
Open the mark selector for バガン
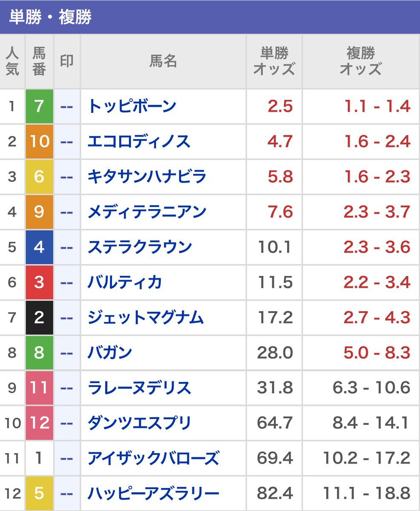coord(66,352)
